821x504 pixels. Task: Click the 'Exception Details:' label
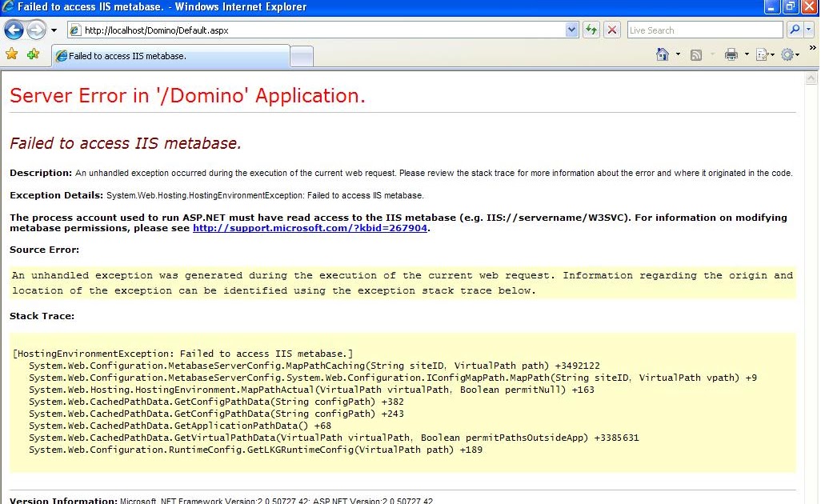tap(57, 195)
